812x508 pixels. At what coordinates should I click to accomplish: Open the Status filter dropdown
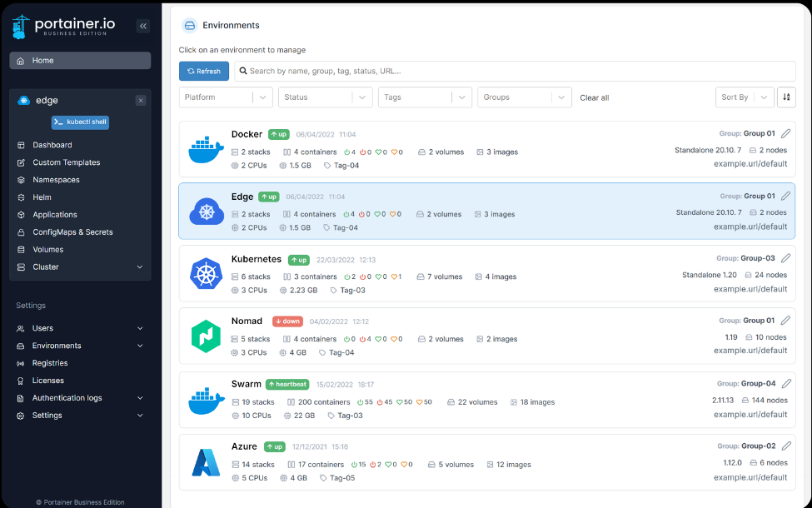click(x=326, y=97)
